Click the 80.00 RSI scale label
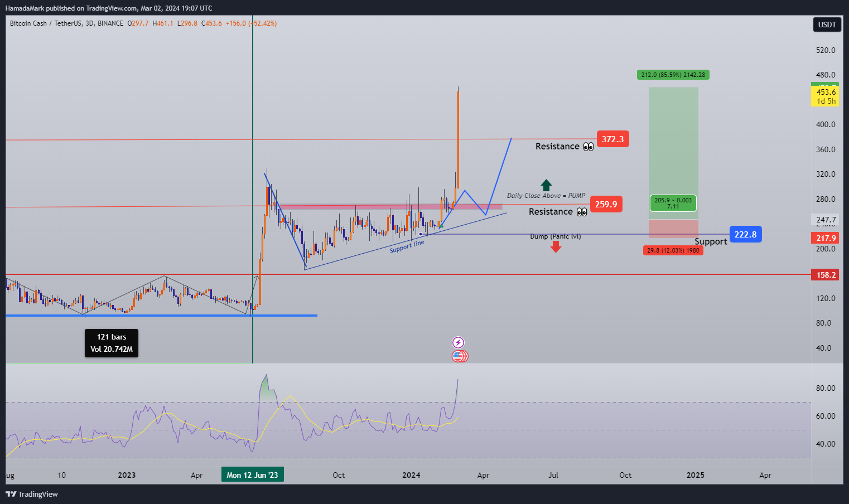Image resolution: width=849 pixels, height=504 pixels. pos(826,388)
